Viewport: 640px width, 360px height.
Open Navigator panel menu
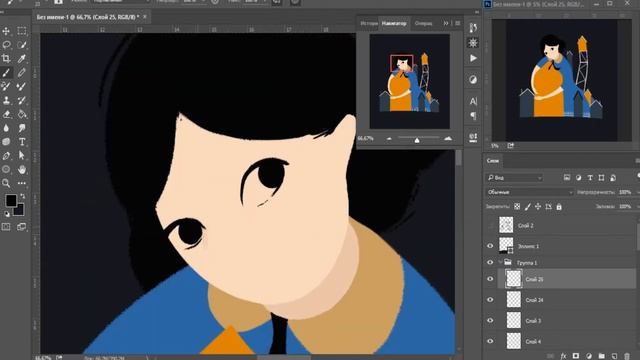click(458, 23)
